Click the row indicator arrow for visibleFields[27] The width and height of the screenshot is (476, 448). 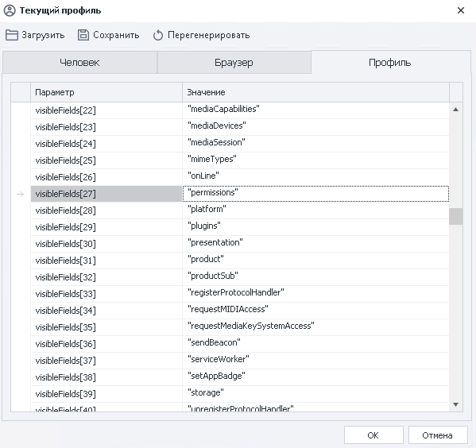(21, 194)
